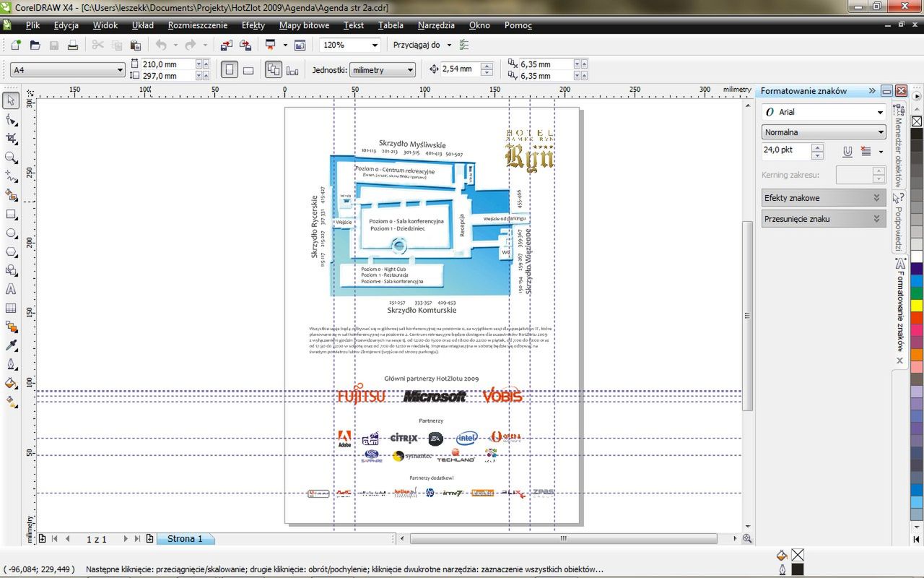
Task: Print the document
Action: 72,45
